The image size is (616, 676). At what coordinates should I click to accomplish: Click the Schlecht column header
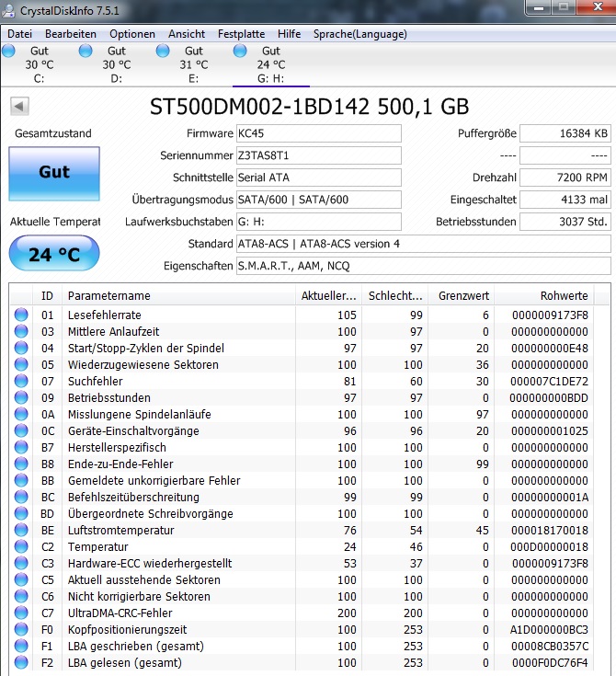394,296
